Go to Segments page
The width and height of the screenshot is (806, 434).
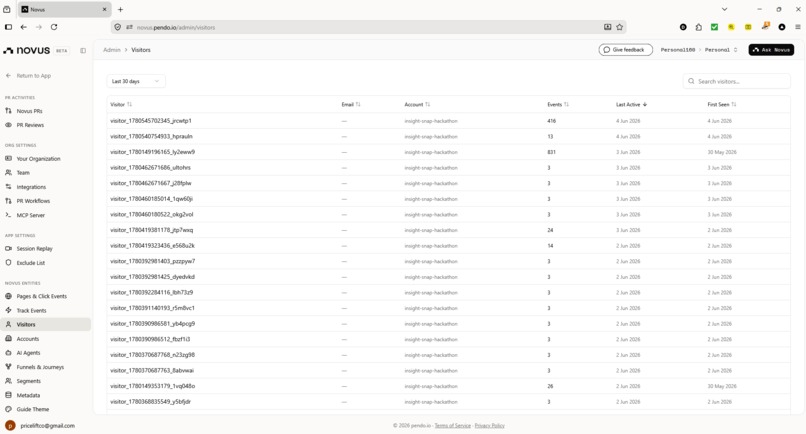pos(28,381)
